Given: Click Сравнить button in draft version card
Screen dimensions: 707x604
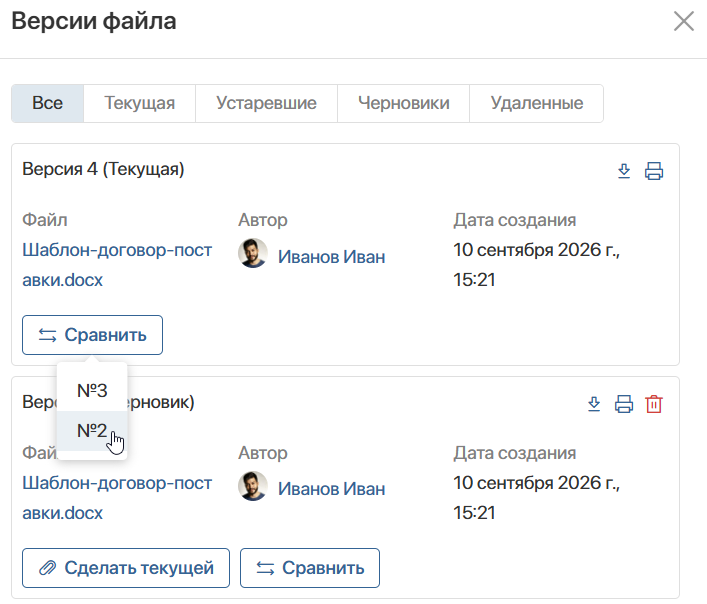Looking at the screenshot, I should coord(310,568).
